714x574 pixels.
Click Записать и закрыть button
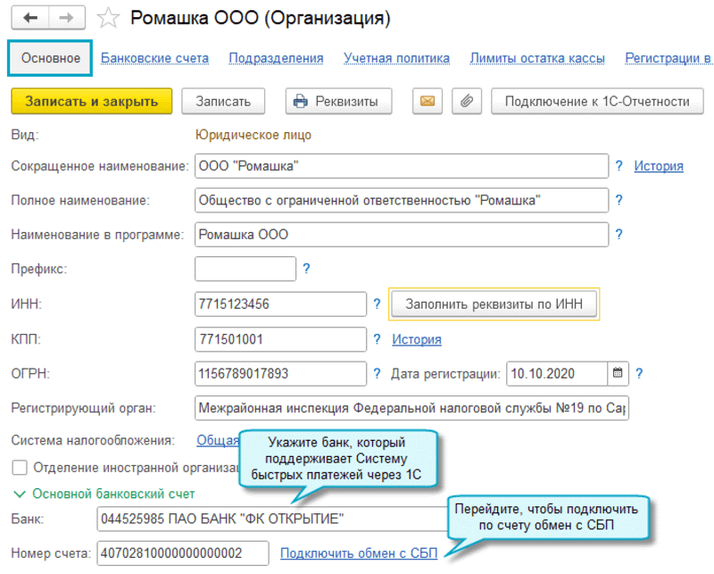[92, 101]
